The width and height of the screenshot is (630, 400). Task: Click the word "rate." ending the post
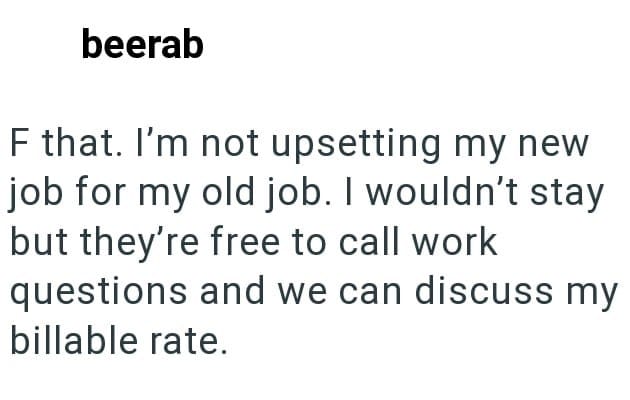[188, 340]
